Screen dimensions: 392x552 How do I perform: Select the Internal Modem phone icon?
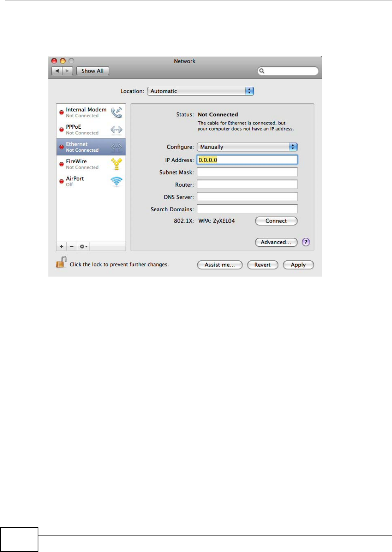pos(116,113)
